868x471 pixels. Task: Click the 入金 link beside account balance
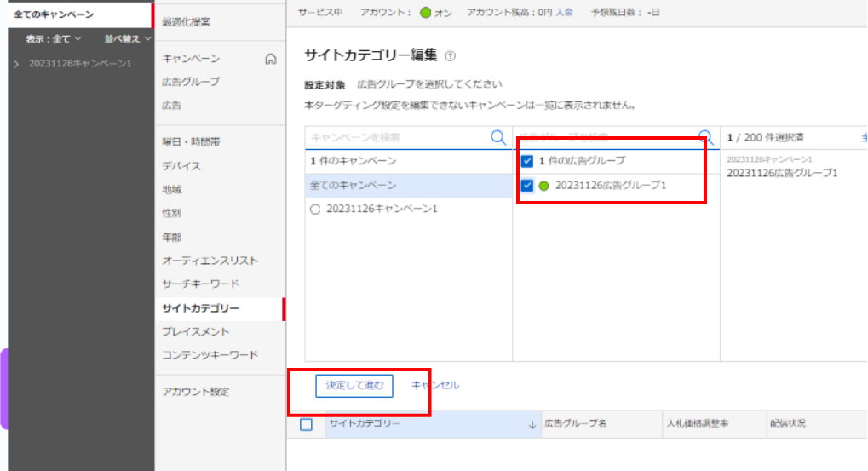pyautogui.click(x=564, y=13)
